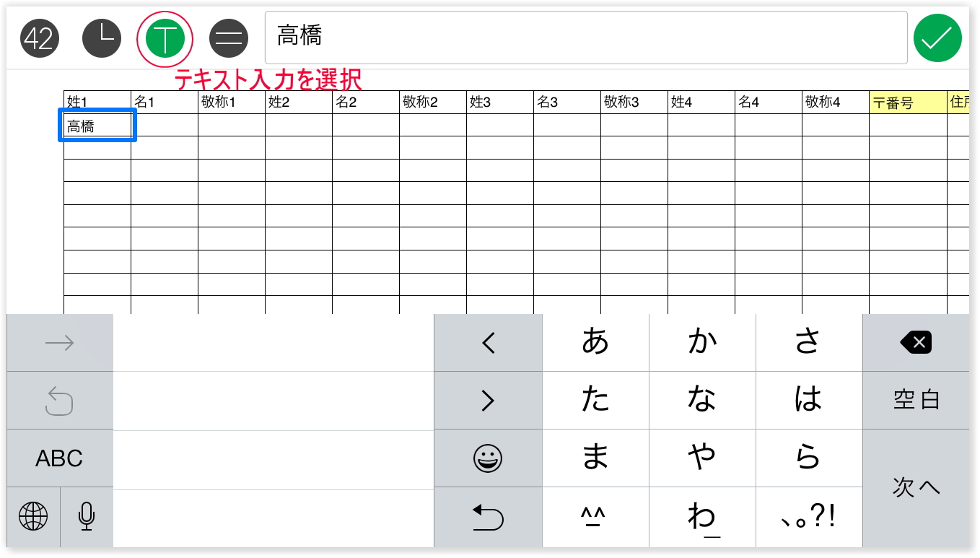The image size is (980, 558).
Task: Click the 姓4 column header
Action: pyautogui.click(x=701, y=103)
